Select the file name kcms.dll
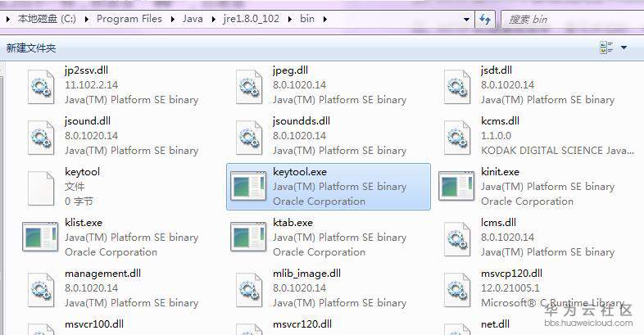644x335 pixels. pos(501,121)
